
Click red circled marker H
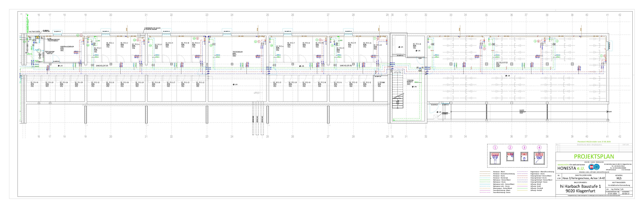[138, 40]
